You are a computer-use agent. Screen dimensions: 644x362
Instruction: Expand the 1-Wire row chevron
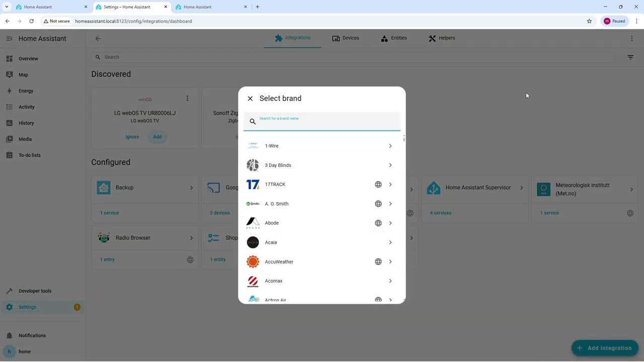[x=390, y=146]
